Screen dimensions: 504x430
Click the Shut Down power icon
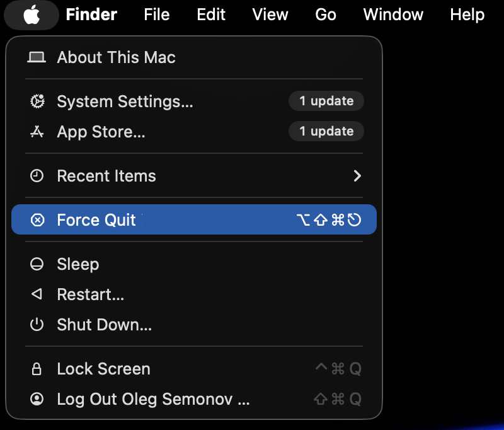37,325
